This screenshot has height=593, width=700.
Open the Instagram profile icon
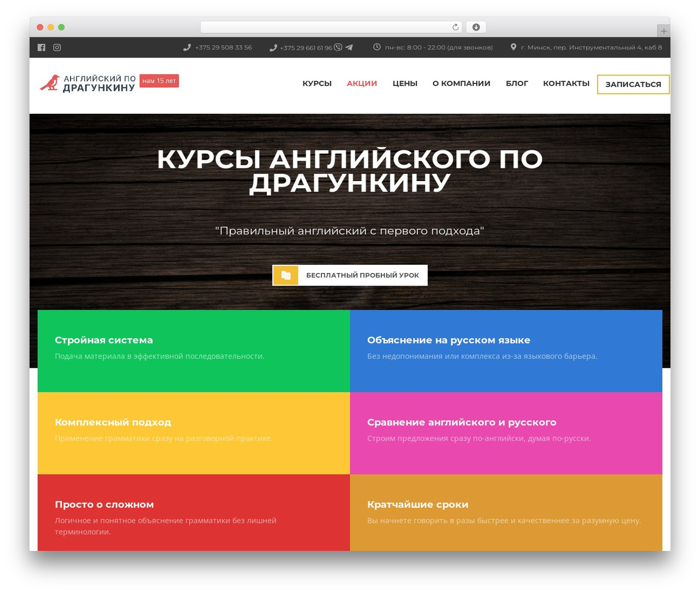pos(57,48)
